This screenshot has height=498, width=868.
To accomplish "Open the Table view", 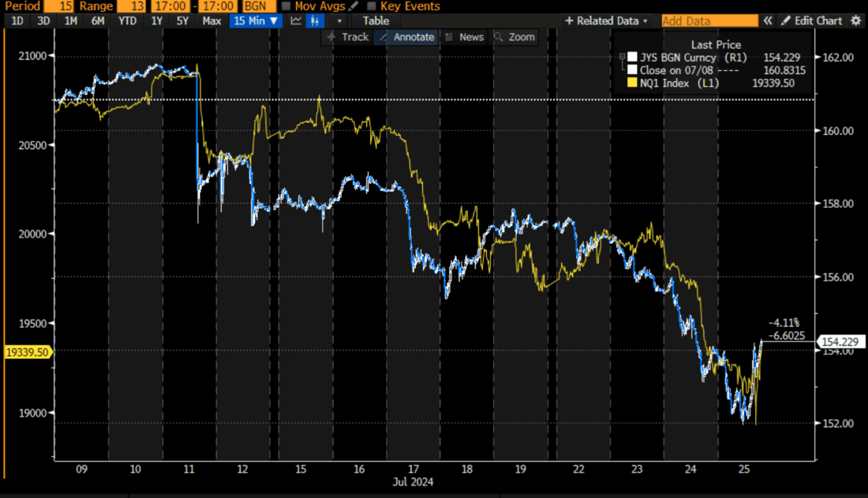I will pos(375,21).
